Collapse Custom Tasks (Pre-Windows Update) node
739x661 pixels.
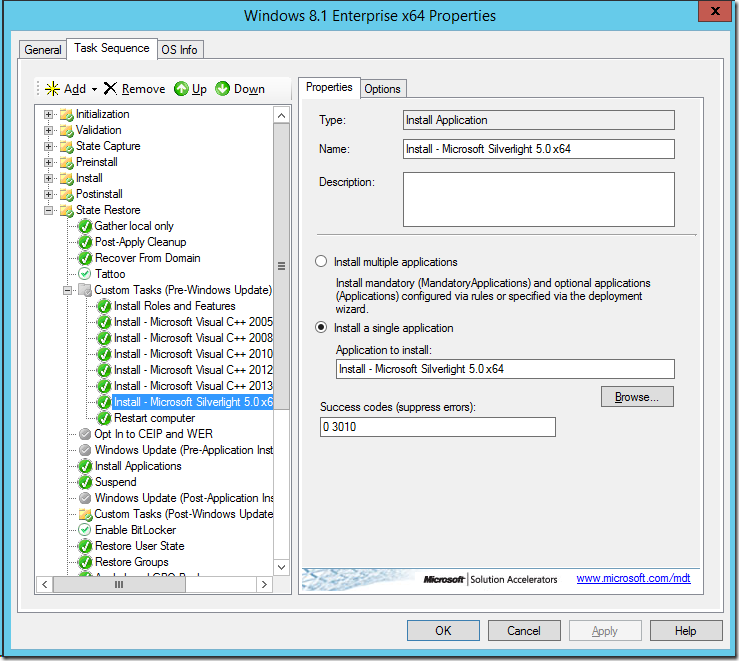point(67,290)
